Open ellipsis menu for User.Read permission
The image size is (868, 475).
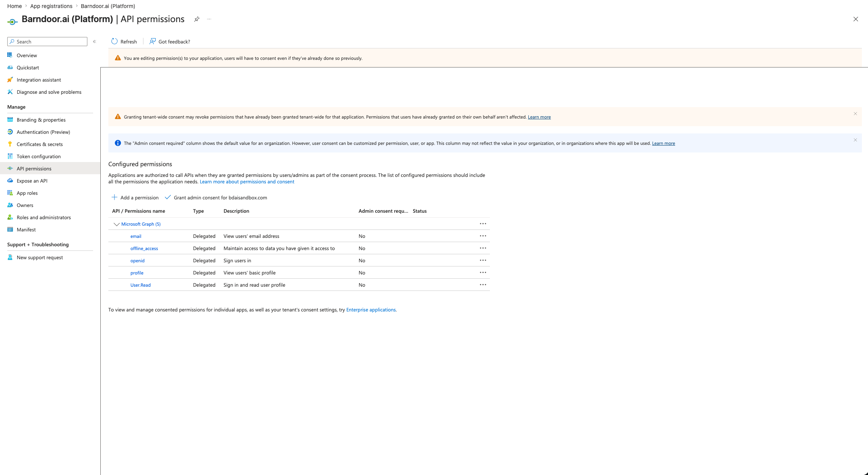(x=483, y=285)
